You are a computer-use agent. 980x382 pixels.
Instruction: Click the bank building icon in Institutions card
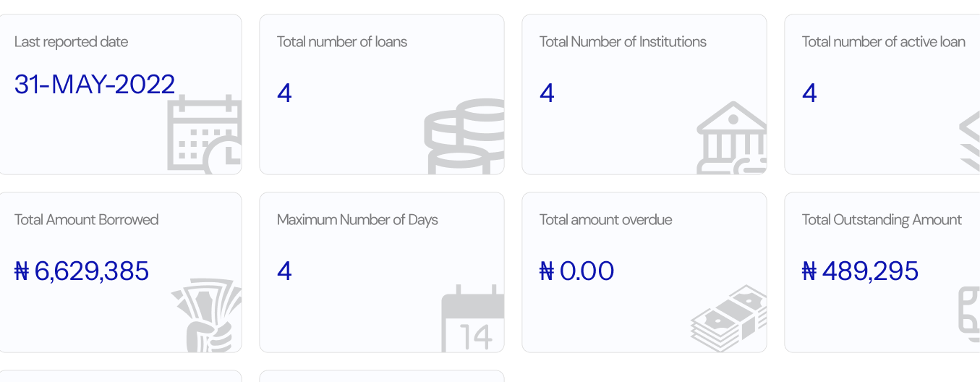click(732, 137)
